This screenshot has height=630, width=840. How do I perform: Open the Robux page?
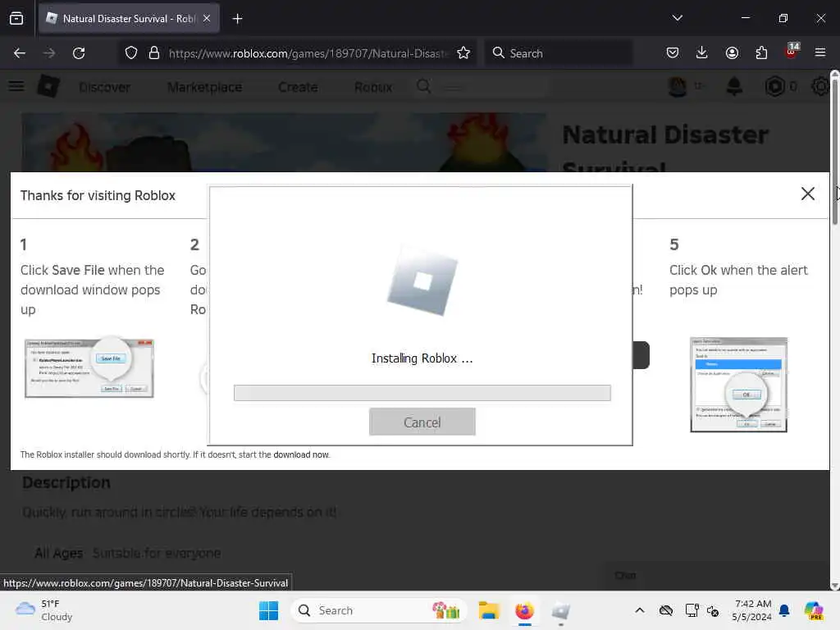373,87
